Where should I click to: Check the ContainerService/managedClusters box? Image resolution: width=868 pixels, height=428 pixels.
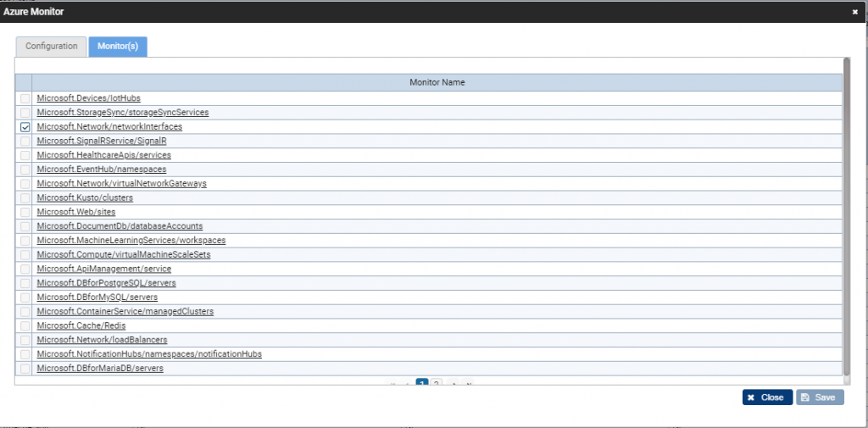point(25,312)
